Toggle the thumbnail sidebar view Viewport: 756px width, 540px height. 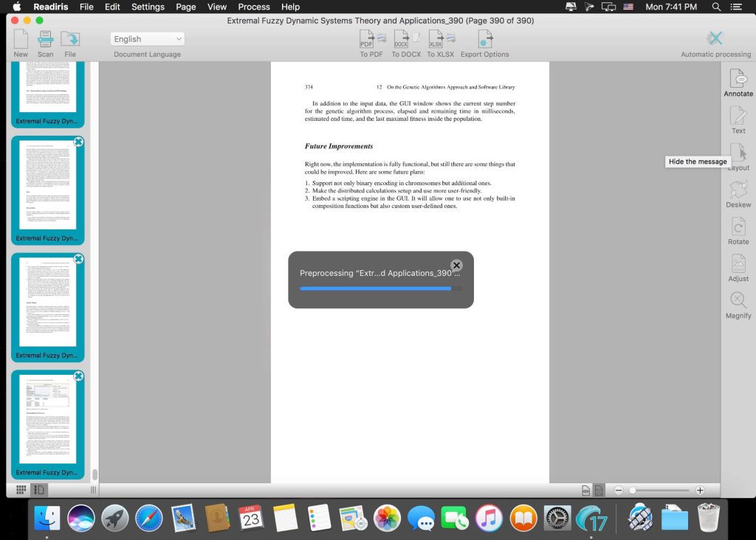pyautogui.click(x=39, y=490)
